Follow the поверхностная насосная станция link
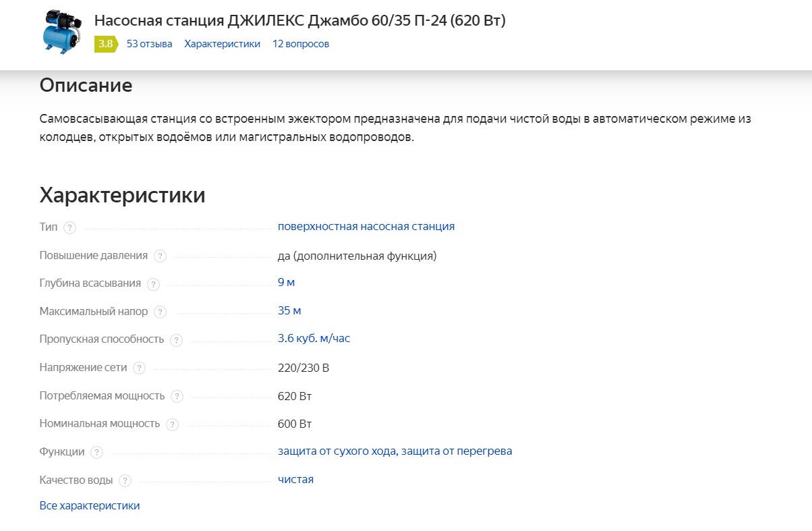812x531 pixels. [x=366, y=227]
